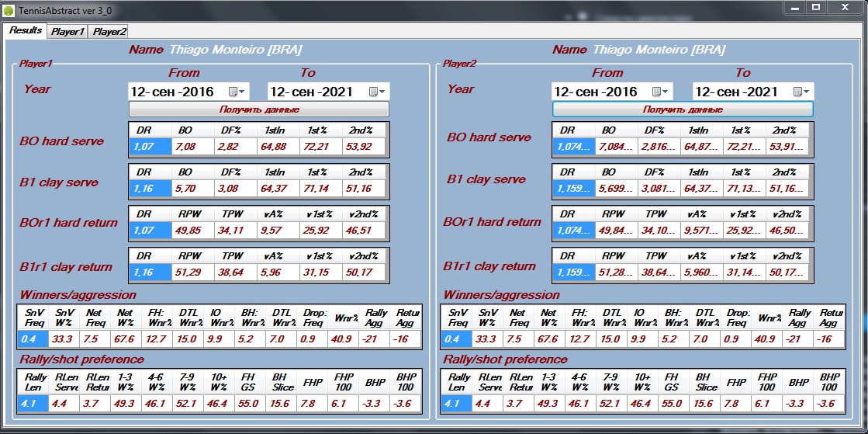Click Player1 Rally Len column header
The height and width of the screenshot is (434, 868).
coord(33,382)
